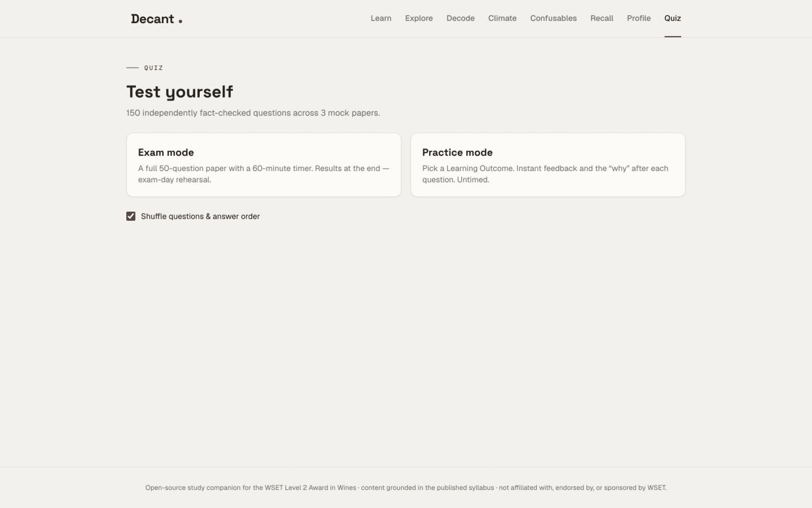Select the Quiz tab
Image resolution: width=812 pixels, height=508 pixels.
(672, 18)
